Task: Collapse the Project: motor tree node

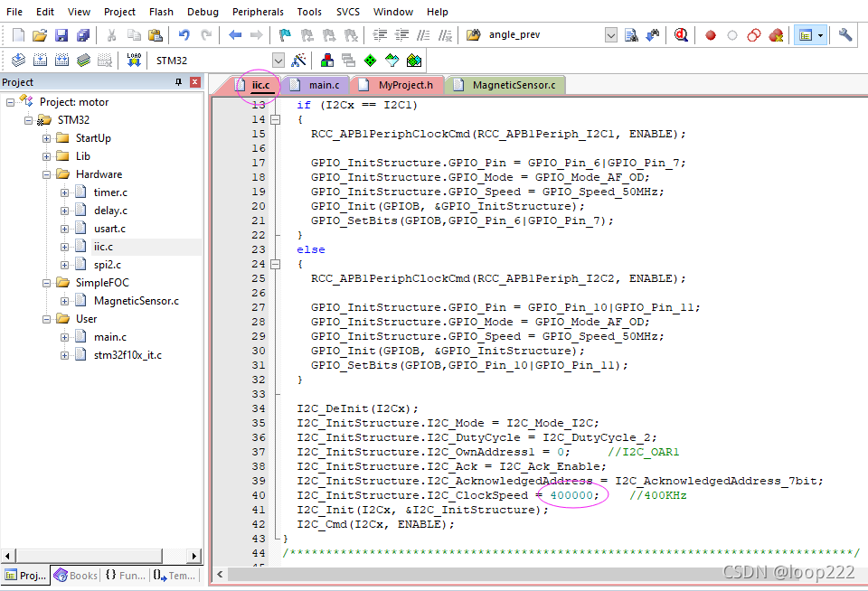Action: click(x=10, y=102)
